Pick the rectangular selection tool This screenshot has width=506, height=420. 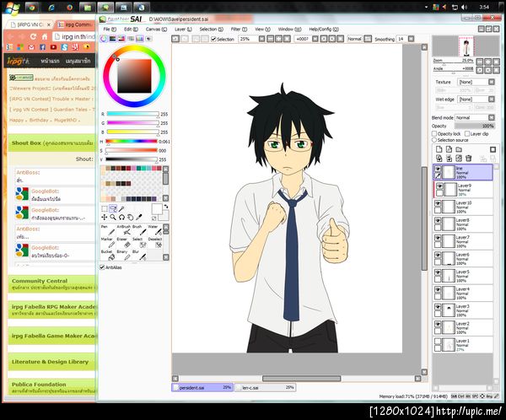click(105, 209)
